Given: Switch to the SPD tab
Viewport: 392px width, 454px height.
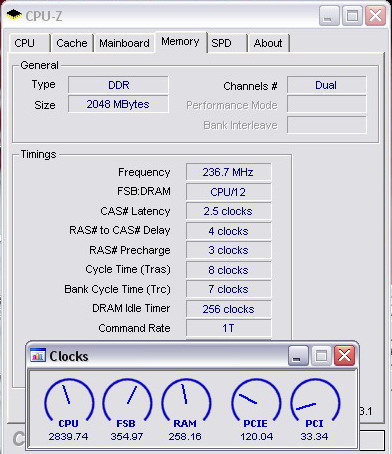Looking at the screenshot, I should [228, 43].
